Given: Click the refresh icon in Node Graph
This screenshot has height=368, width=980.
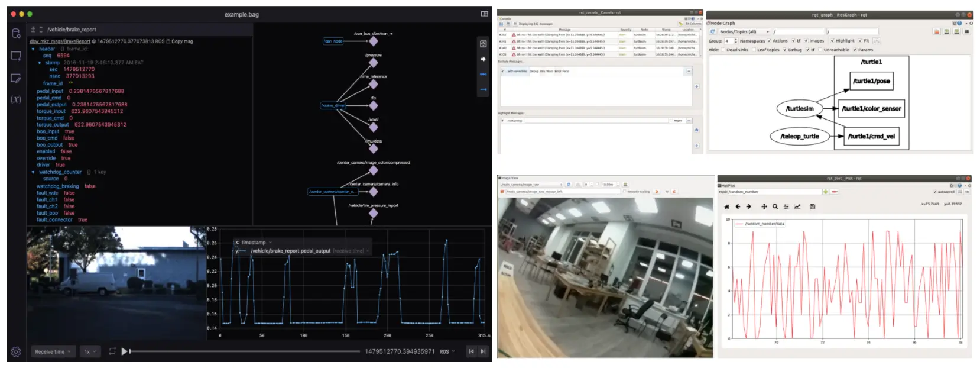Looking at the screenshot, I should pos(713,31).
